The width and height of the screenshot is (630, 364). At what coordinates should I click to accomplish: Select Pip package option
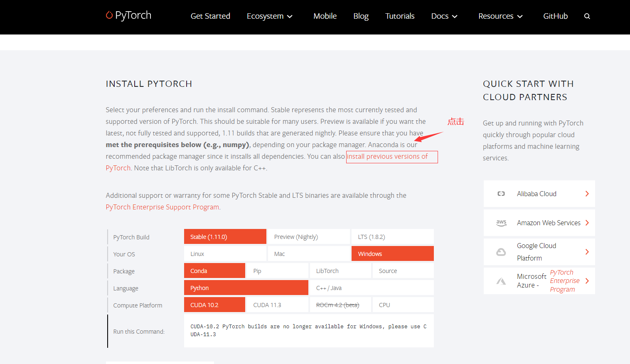coord(278,271)
